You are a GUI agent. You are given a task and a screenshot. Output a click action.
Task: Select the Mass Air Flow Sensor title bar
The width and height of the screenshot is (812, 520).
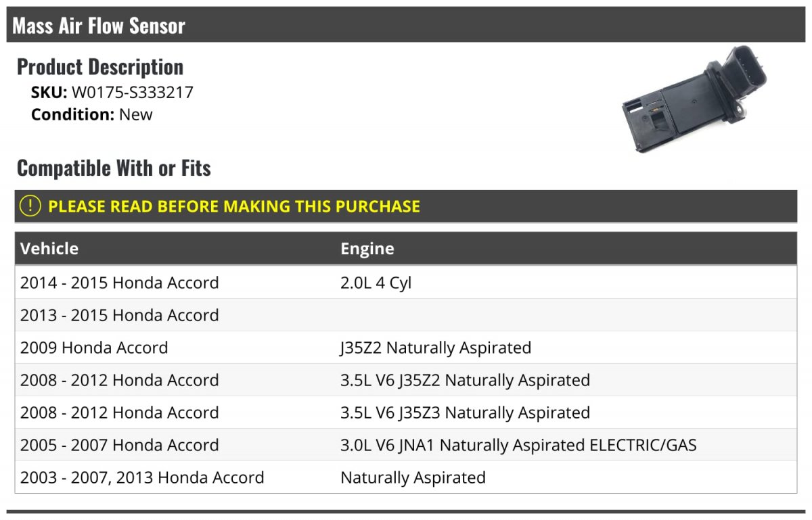(x=406, y=25)
